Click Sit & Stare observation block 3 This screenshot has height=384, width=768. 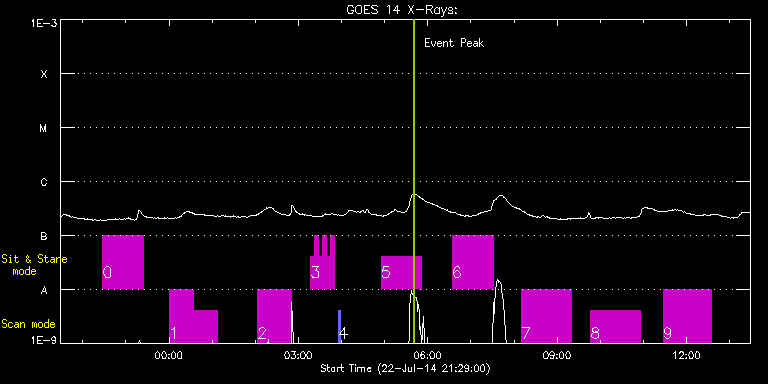click(322, 262)
